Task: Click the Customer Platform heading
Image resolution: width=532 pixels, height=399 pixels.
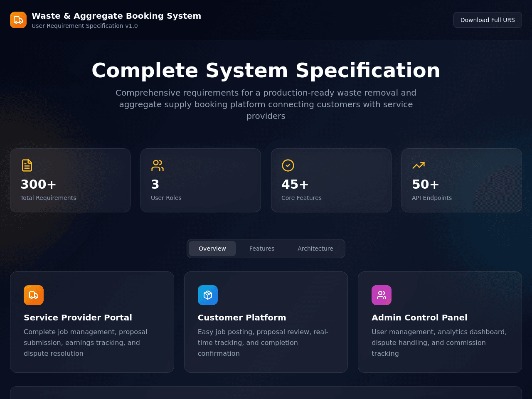Action: (x=242, y=318)
